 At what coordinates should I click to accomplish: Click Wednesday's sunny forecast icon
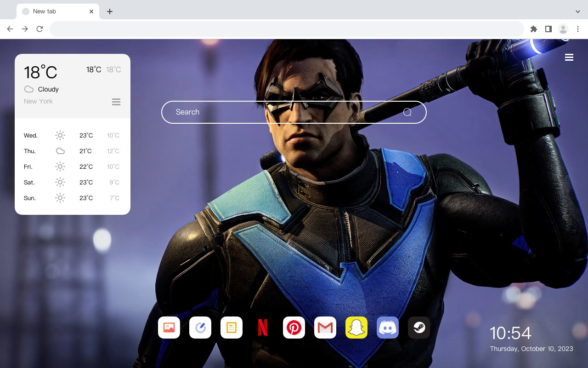60,135
